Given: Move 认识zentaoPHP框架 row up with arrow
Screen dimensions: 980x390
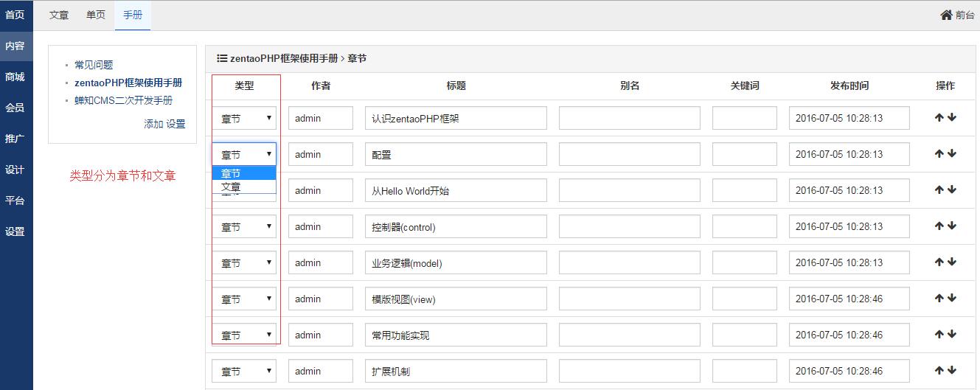Looking at the screenshot, I should [x=939, y=117].
